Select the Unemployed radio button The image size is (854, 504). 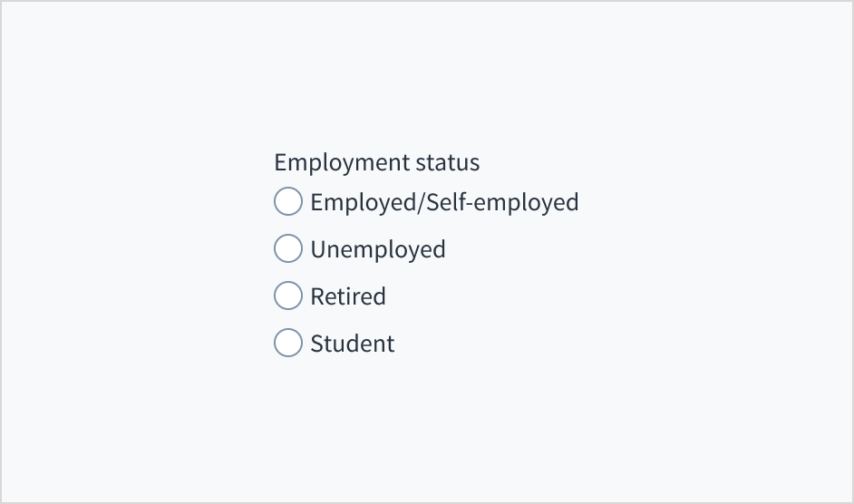pos(288,248)
